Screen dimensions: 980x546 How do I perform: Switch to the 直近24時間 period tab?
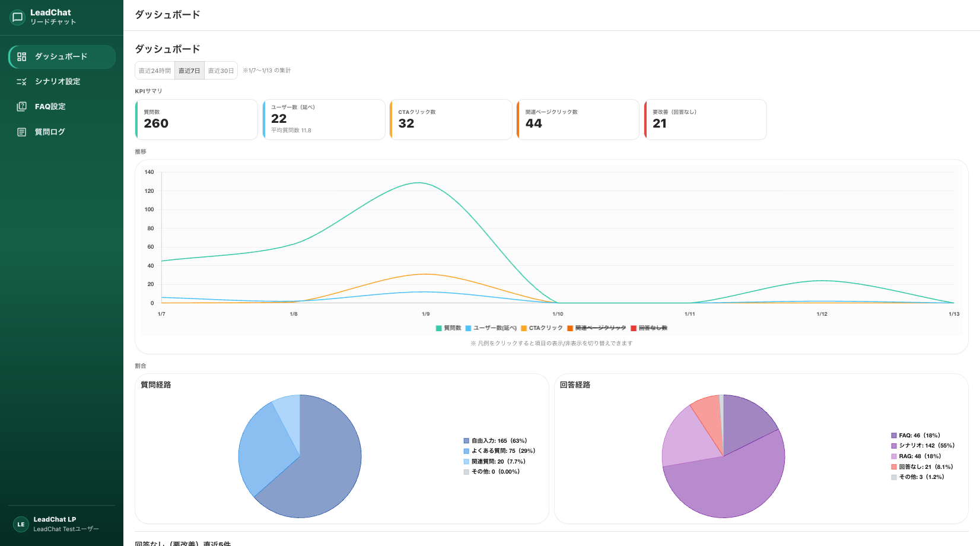pos(155,71)
